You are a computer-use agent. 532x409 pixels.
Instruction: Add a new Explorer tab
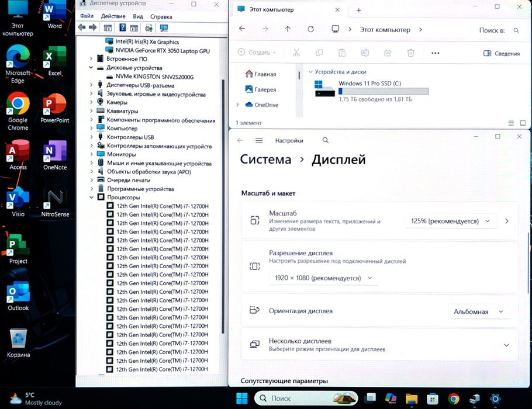[358, 10]
